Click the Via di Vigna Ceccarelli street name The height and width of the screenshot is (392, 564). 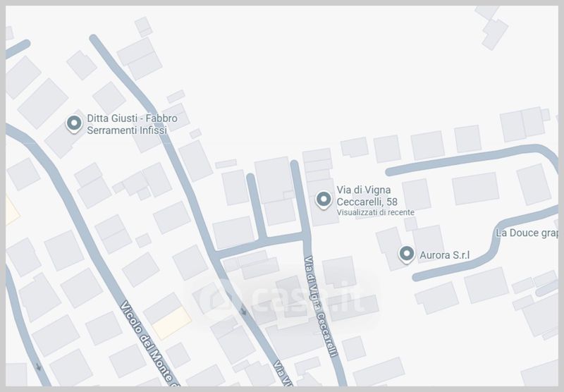coord(321,306)
